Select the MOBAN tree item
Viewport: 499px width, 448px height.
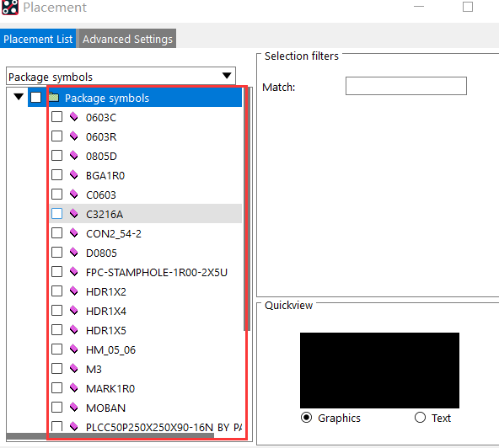point(105,408)
